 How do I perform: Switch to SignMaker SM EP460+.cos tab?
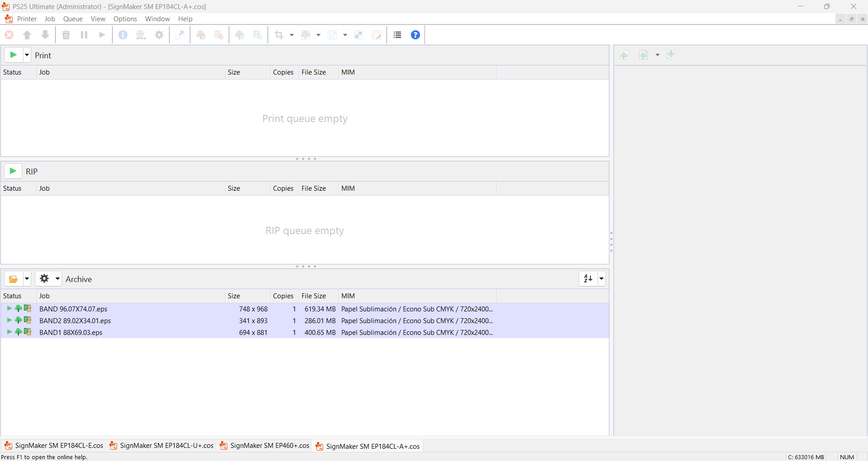click(x=264, y=446)
